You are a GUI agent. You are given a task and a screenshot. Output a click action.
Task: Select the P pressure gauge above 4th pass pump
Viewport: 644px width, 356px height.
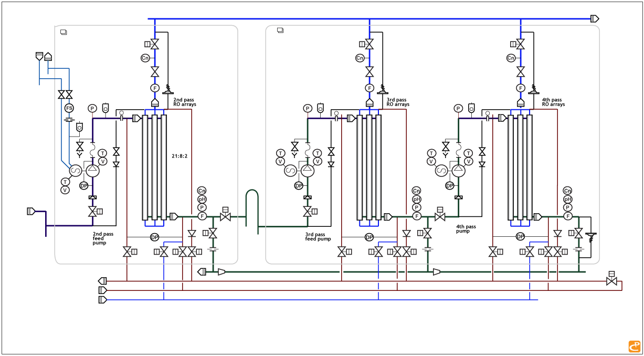pos(458,109)
